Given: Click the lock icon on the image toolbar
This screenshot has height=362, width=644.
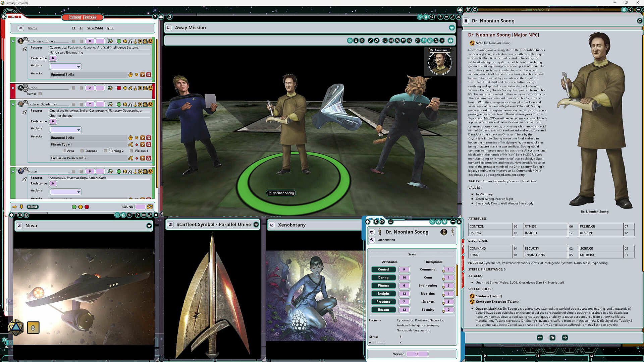Looking at the screenshot, I should click(450, 41).
